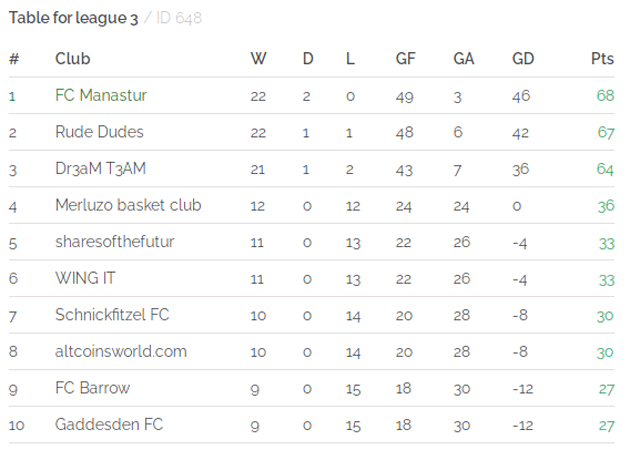Image resolution: width=640 pixels, height=450 pixels.
Task: Click the D column header
Action: 308,59
